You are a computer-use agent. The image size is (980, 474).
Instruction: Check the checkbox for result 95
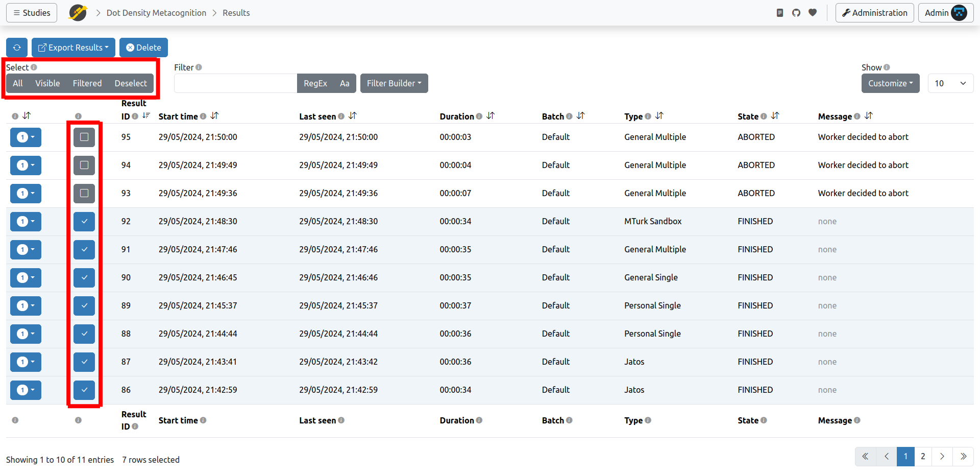point(84,137)
